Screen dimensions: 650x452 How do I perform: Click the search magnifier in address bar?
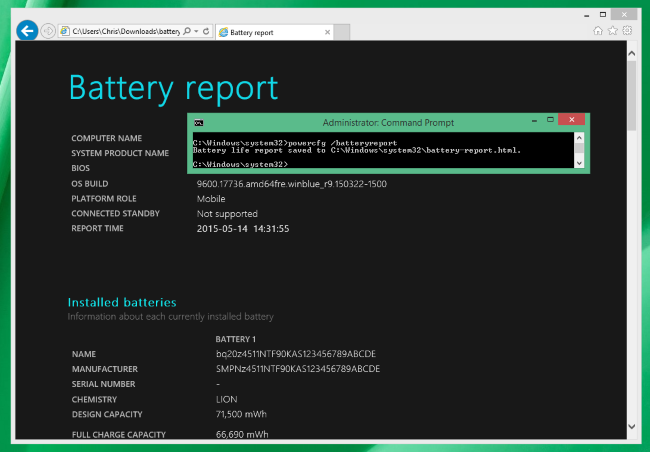[187, 31]
